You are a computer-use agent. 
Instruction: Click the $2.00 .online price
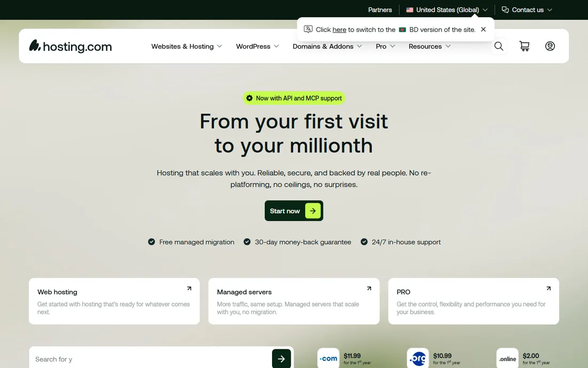click(531, 356)
